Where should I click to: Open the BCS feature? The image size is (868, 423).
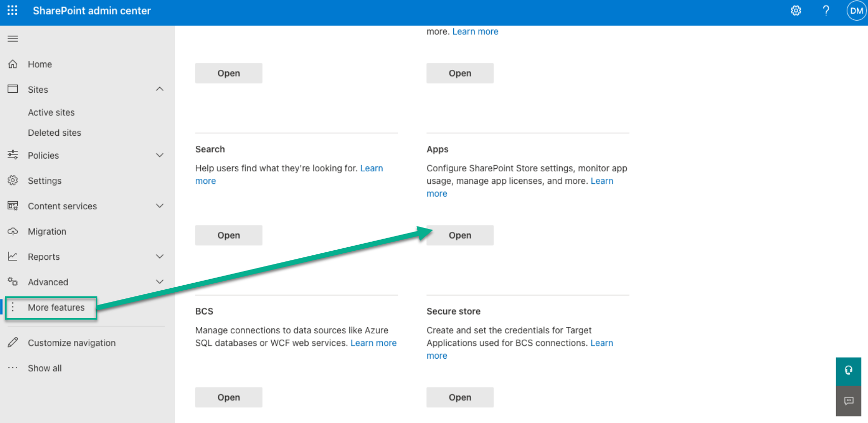(229, 397)
